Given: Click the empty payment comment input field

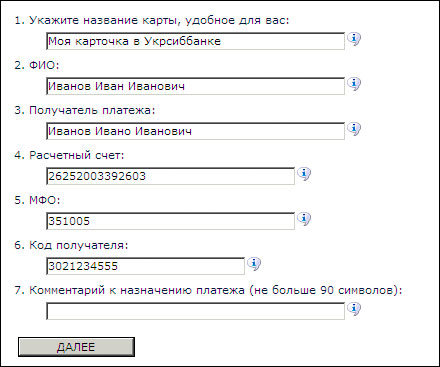Looking at the screenshot, I should point(195,311).
